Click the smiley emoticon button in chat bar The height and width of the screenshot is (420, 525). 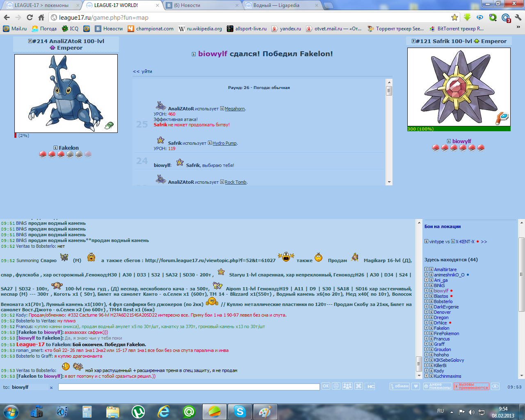(x=336, y=386)
